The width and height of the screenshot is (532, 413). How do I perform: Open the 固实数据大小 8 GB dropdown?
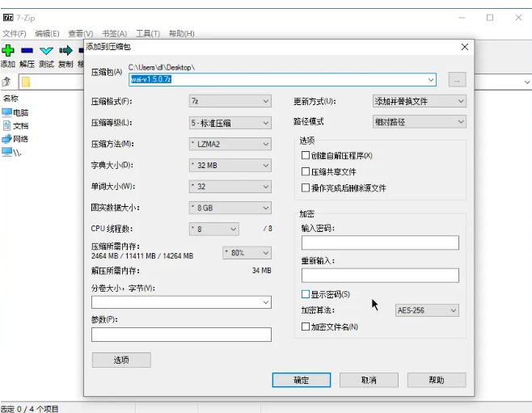230,208
